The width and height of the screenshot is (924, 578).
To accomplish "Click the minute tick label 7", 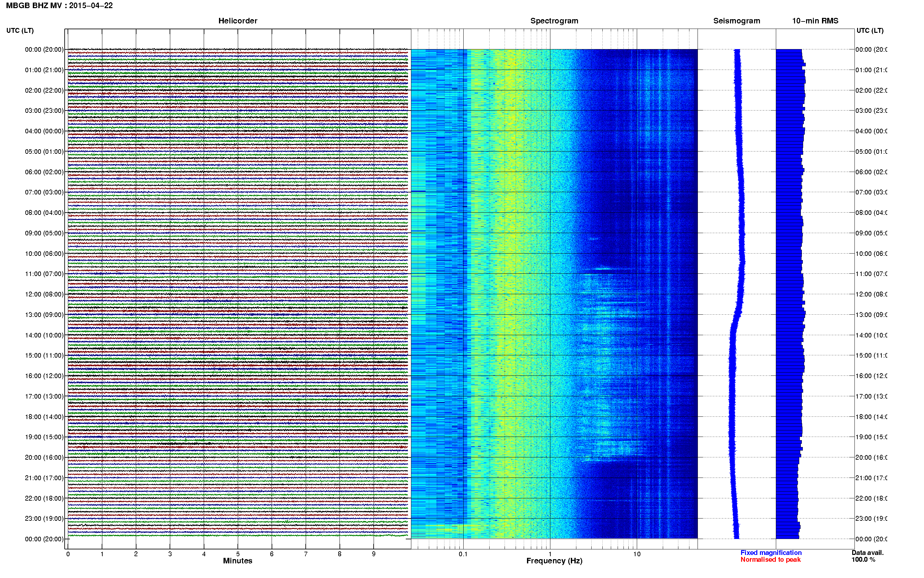I will click(x=306, y=554).
